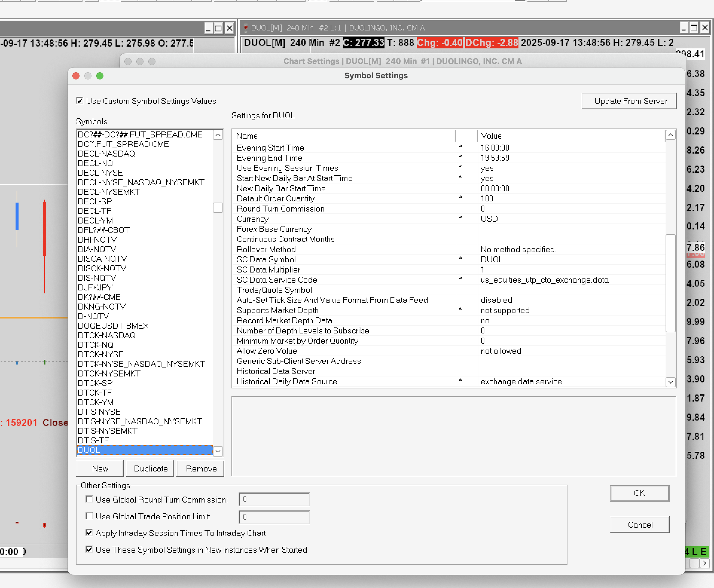
Task: Maximize the DUOL 240 Min #2 chart window
Action: click(x=694, y=28)
